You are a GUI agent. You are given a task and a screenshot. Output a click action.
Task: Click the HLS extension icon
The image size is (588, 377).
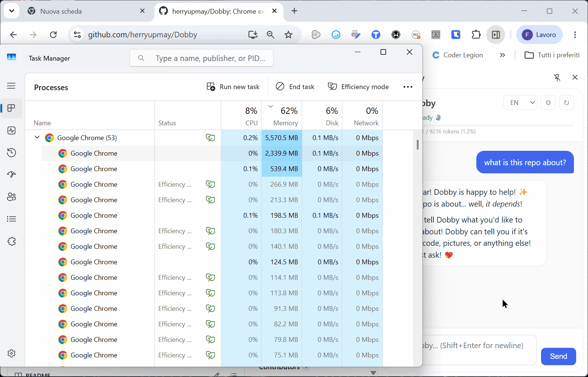coord(416,35)
